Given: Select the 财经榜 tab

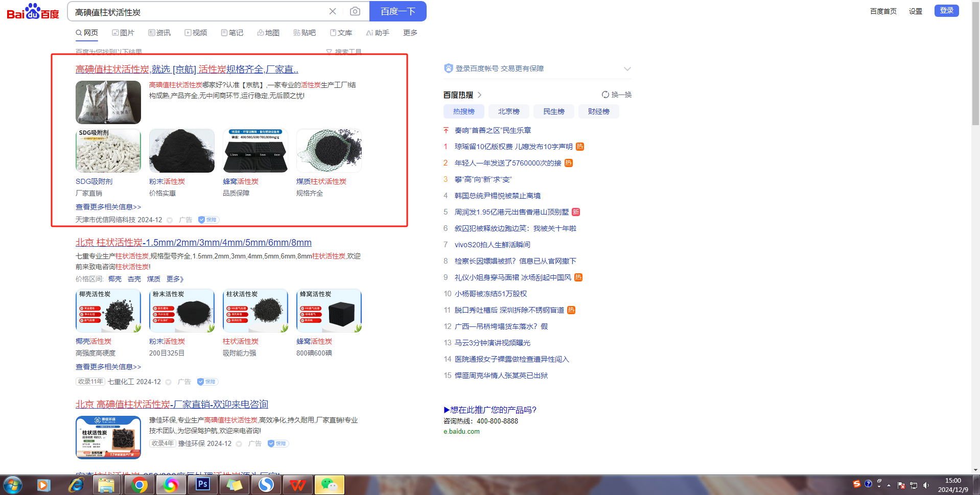Looking at the screenshot, I should pos(599,111).
